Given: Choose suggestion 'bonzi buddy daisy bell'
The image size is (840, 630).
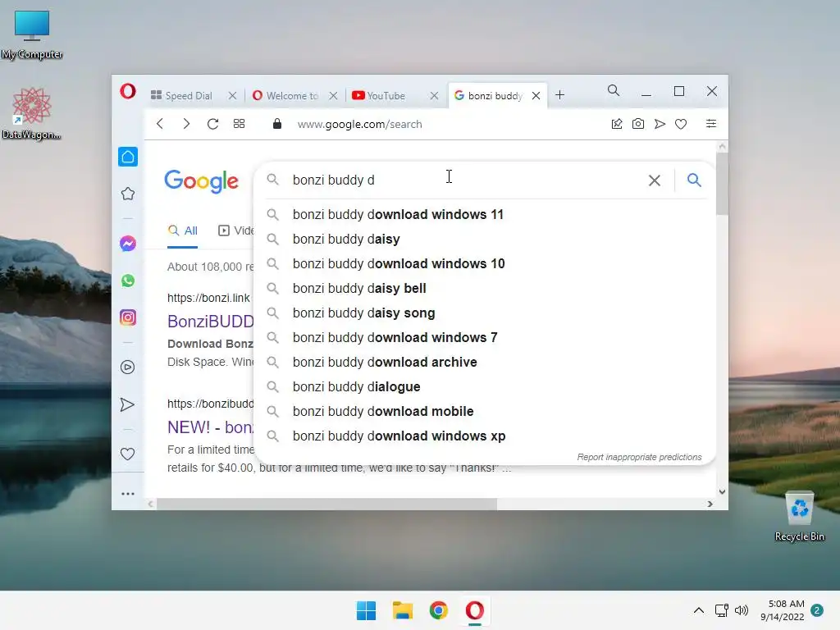Looking at the screenshot, I should (x=485, y=289).
